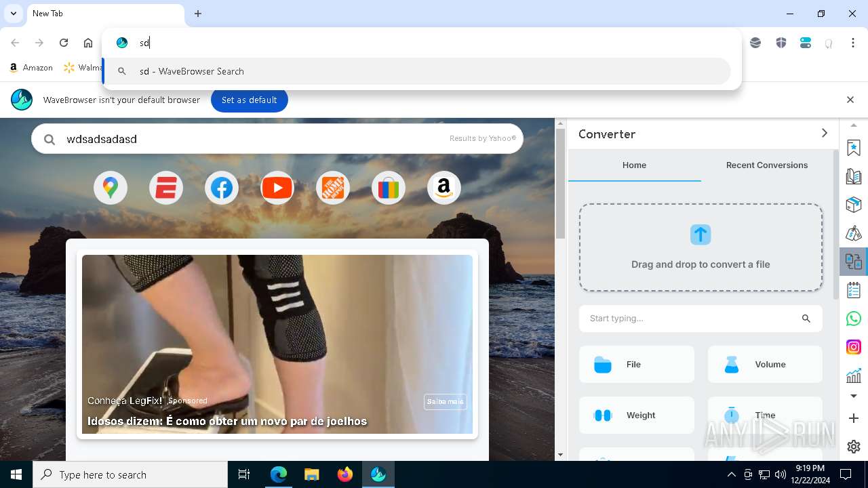Open the ESPN shortcut icon

coord(166,188)
